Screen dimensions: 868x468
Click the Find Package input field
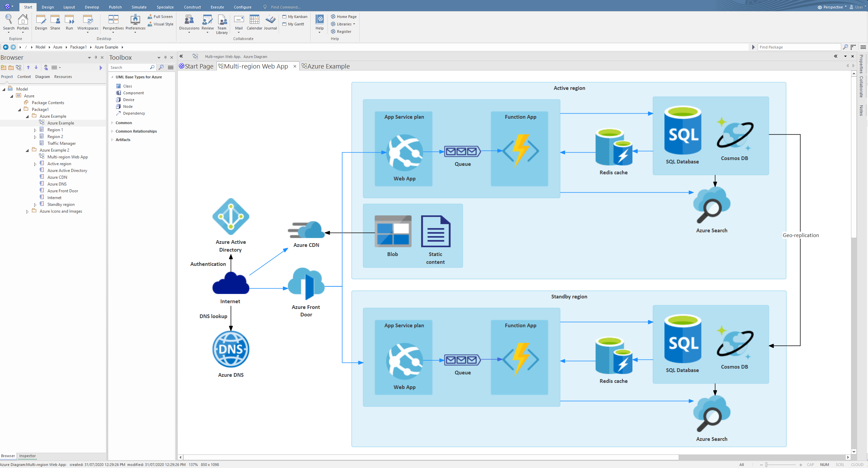pos(799,47)
